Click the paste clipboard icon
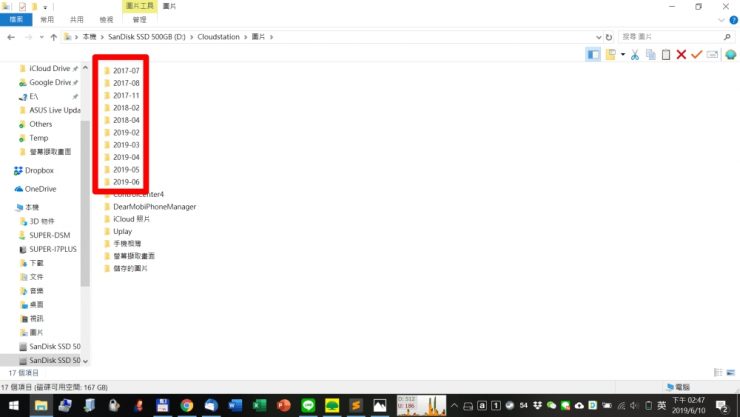This screenshot has height=417, width=740. pos(665,54)
